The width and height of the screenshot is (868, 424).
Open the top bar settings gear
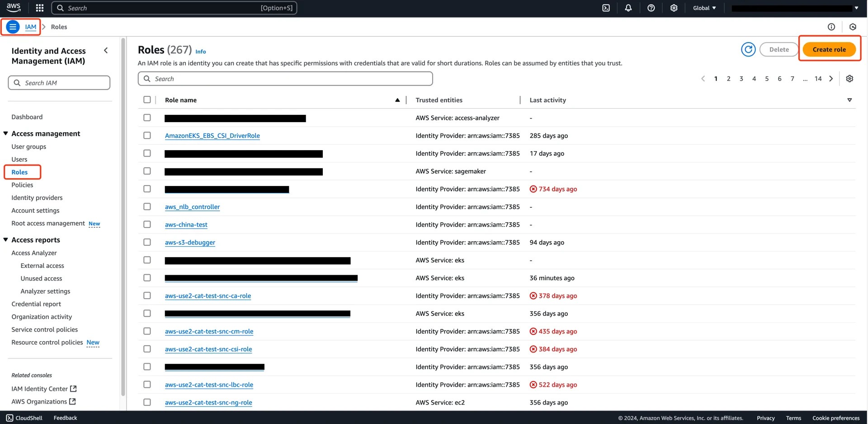coord(674,8)
